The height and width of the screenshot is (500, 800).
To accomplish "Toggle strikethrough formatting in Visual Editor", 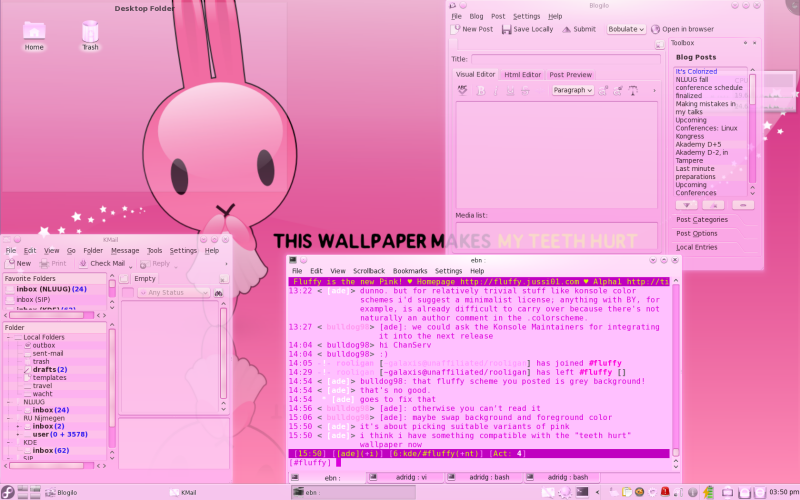I will click(x=525, y=91).
